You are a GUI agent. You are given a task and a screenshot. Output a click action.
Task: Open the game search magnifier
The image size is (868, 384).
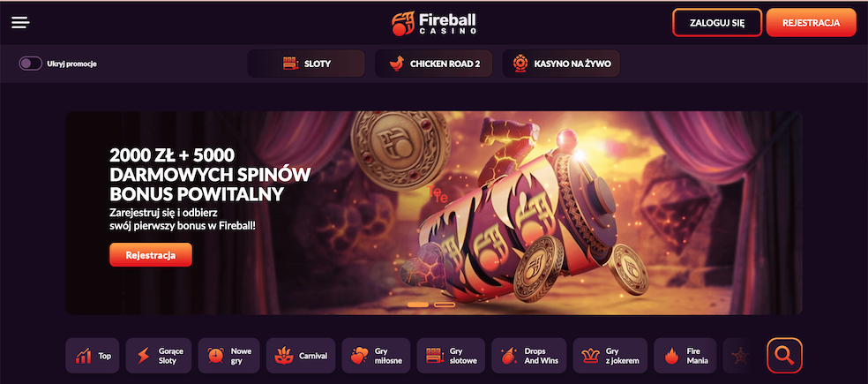pos(784,355)
